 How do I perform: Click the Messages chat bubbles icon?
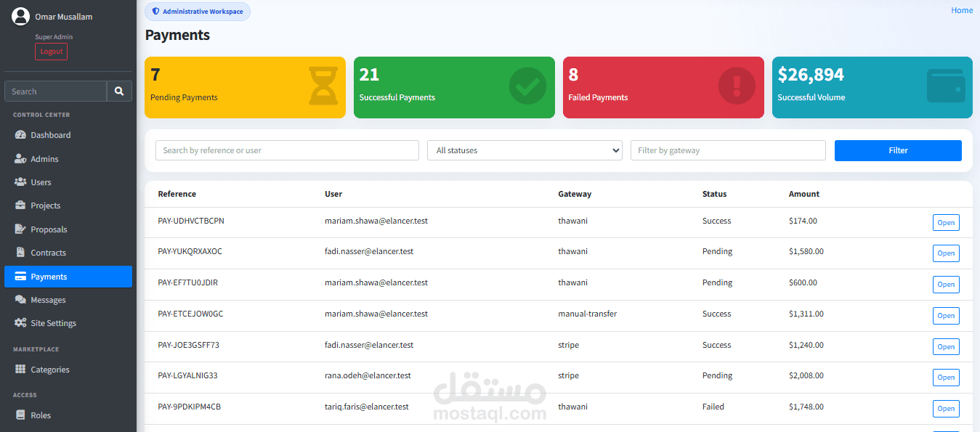20,300
